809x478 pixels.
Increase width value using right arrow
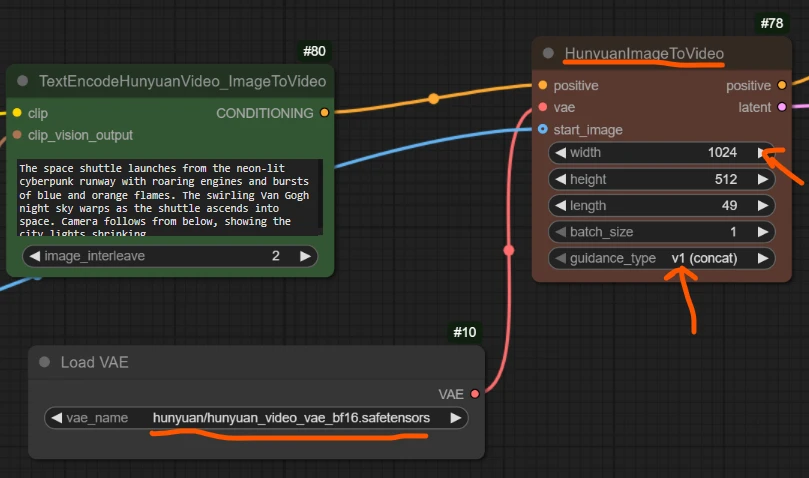(763, 153)
